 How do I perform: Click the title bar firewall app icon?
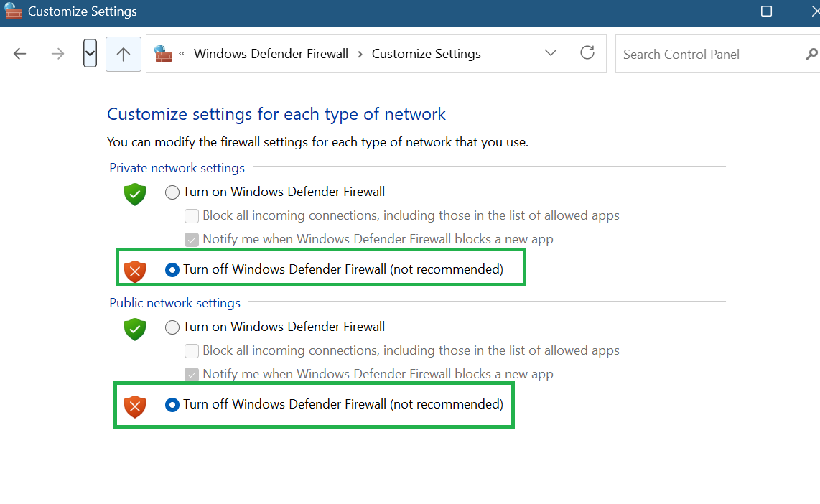click(12, 11)
